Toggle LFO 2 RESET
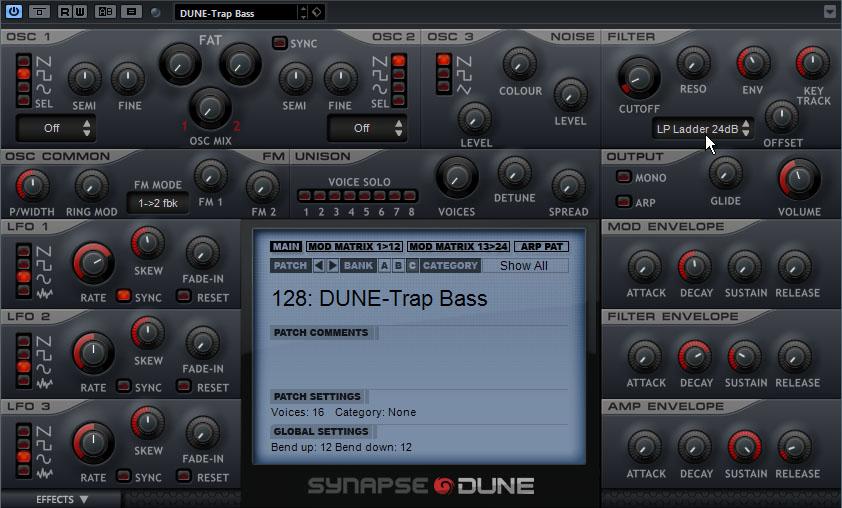This screenshot has height=508, width=842. click(184, 386)
